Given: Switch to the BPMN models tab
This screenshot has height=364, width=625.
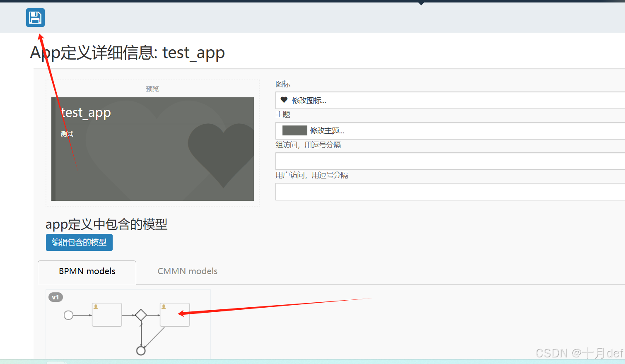Looking at the screenshot, I should 87,272.
